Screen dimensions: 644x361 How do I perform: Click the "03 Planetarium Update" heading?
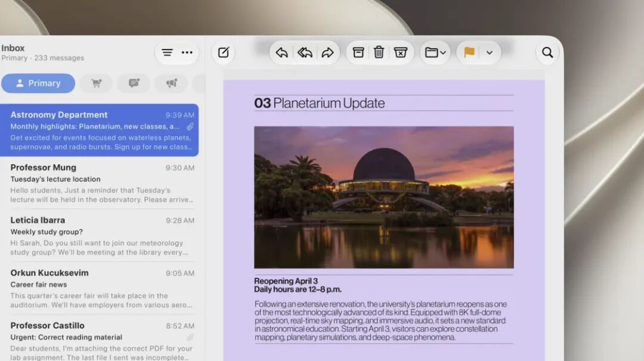[320, 103]
